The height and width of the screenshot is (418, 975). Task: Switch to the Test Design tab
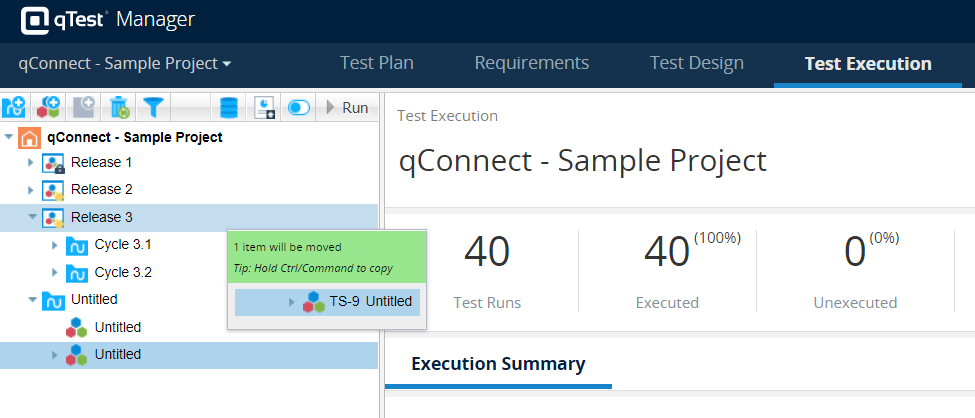(696, 63)
